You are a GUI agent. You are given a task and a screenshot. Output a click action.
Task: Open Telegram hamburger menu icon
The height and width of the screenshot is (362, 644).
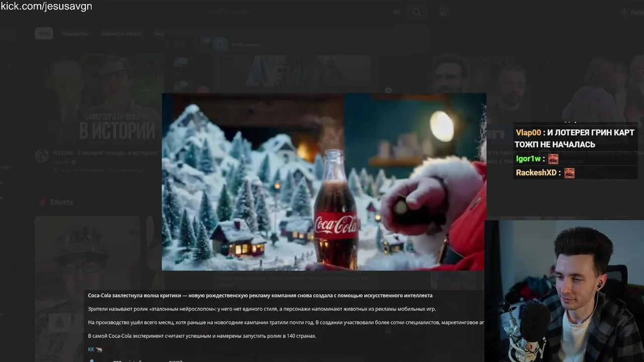pos(177,45)
